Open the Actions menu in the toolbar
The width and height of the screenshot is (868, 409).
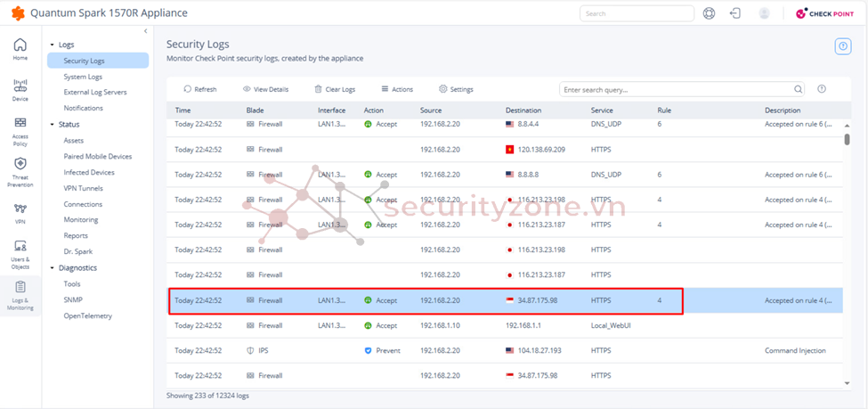pos(397,89)
